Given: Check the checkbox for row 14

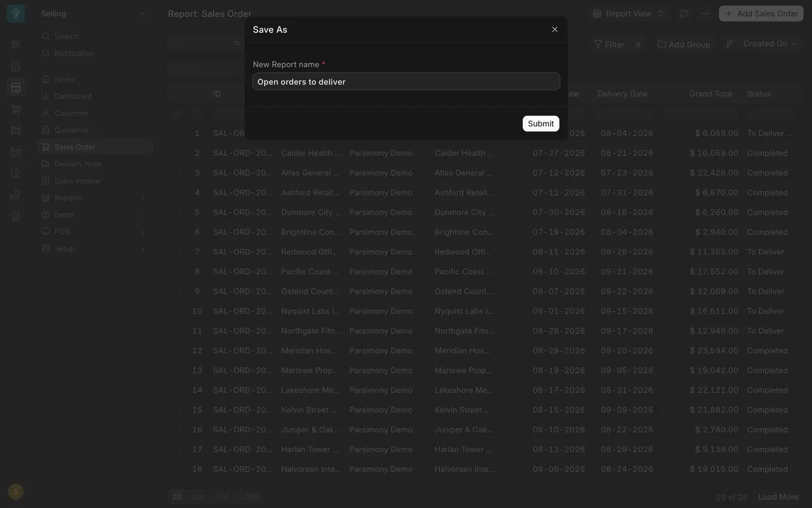Looking at the screenshot, I should pyautogui.click(x=178, y=390).
